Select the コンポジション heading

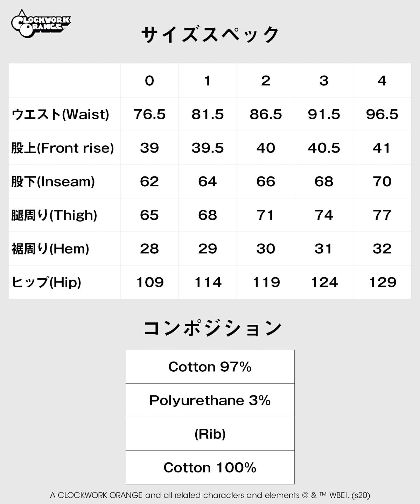212,328
